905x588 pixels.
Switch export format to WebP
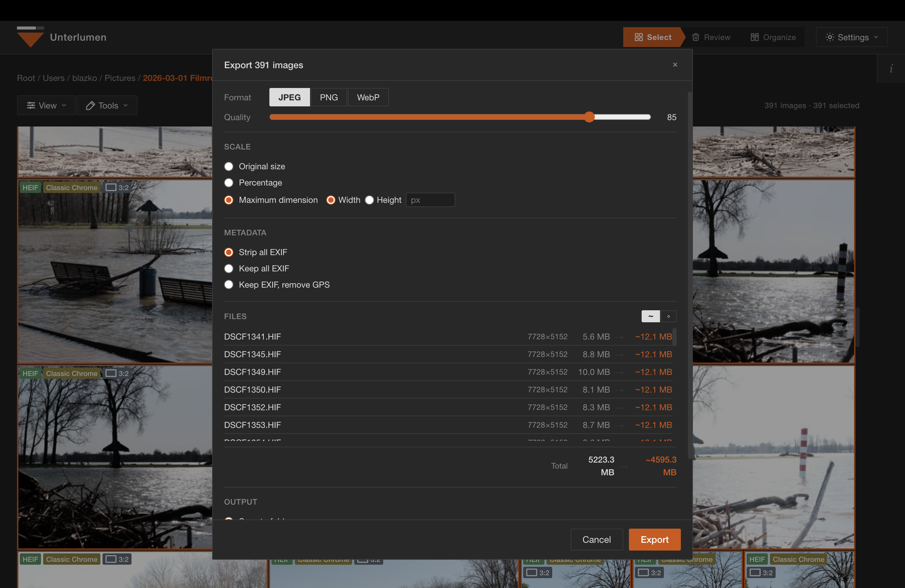tap(368, 97)
